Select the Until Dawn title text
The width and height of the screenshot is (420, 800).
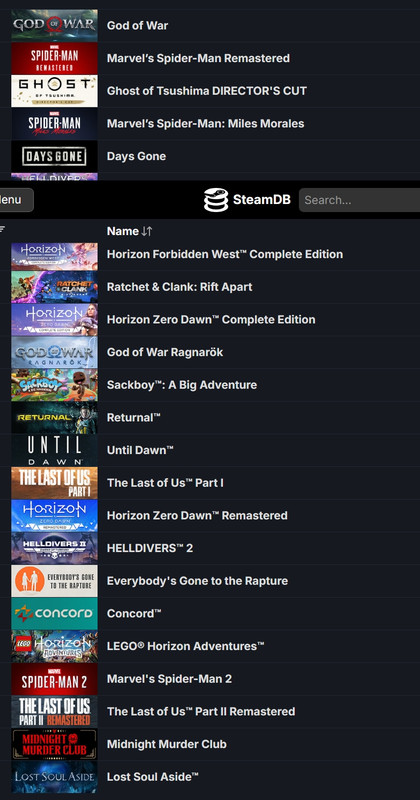click(x=140, y=450)
